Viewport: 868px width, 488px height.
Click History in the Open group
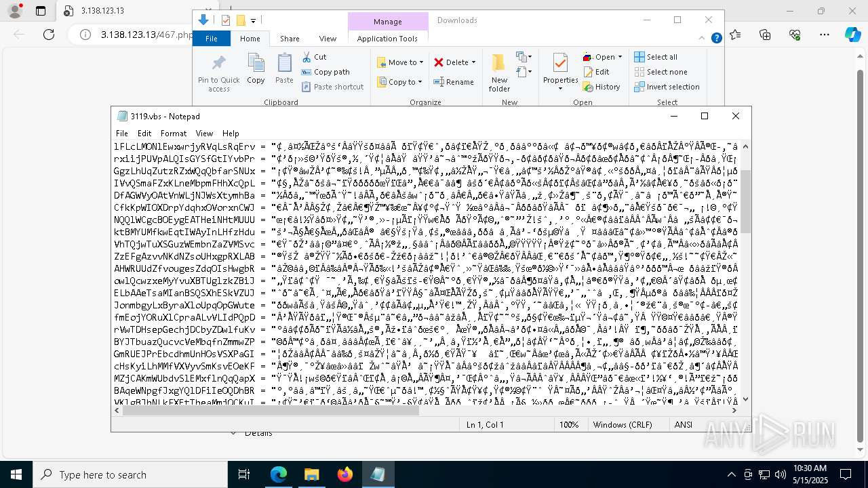[601, 87]
